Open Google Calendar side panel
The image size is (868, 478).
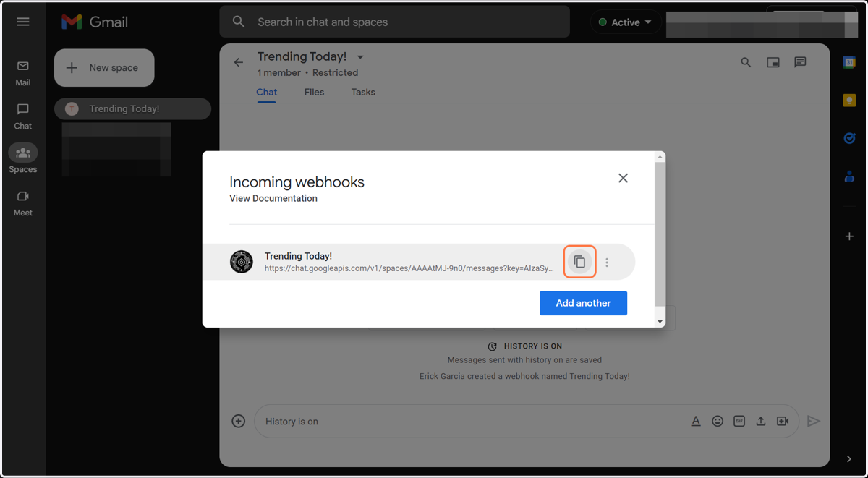point(849,63)
